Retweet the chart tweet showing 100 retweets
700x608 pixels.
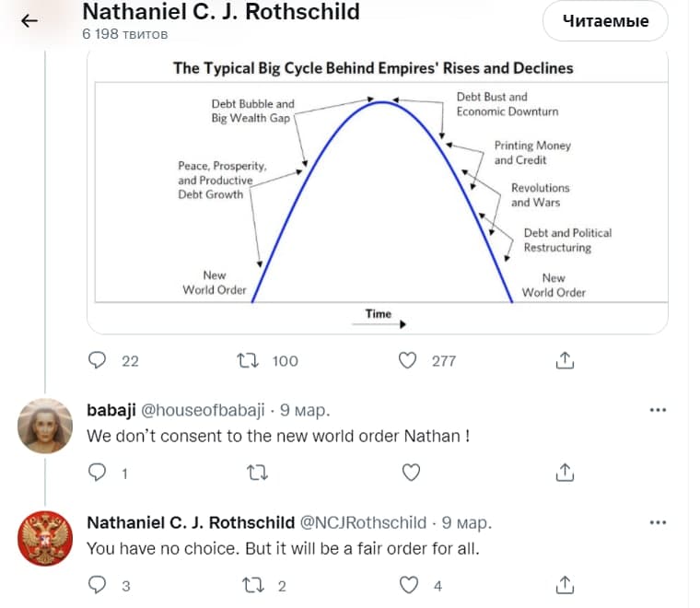tap(248, 360)
